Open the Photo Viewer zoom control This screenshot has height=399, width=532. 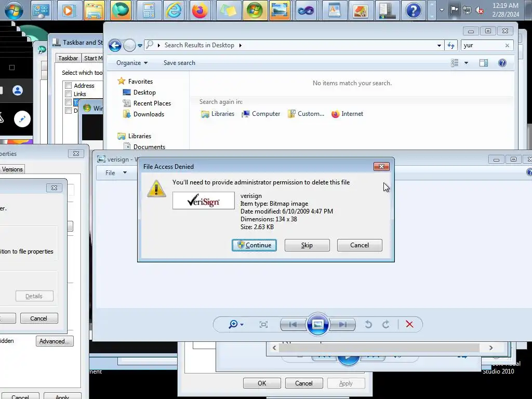pos(233,324)
